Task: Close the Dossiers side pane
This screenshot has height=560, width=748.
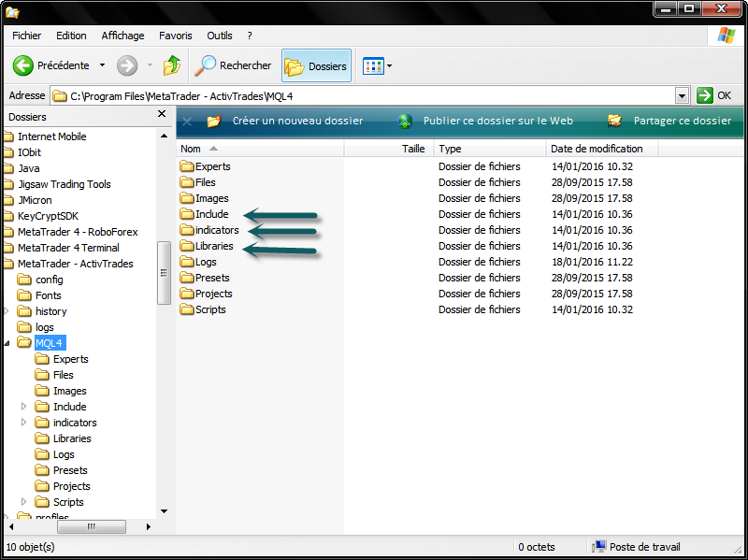Action: [x=162, y=114]
